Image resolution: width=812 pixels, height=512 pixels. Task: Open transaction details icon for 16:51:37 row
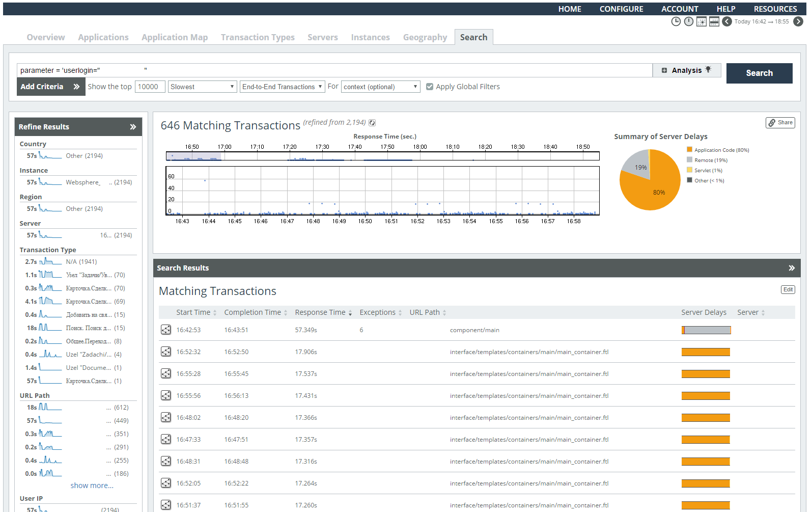coord(166,505)
